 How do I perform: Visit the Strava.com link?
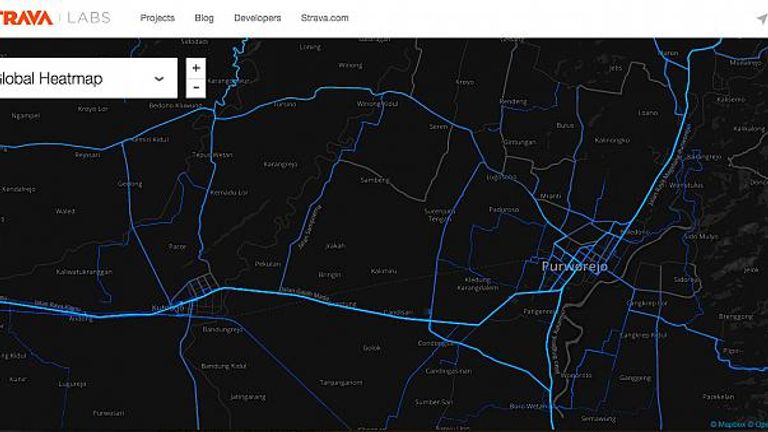pyautogui.click(x=325, y=18)
